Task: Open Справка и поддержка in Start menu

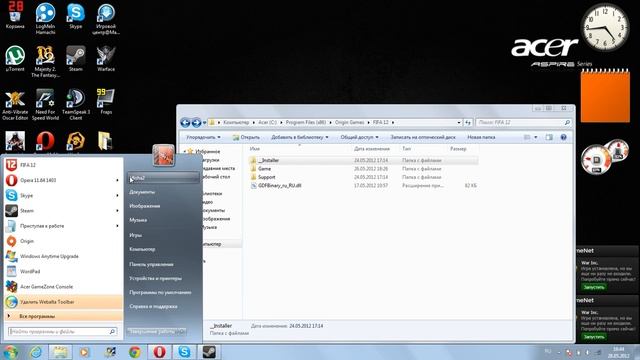Action: pyautogui.click(x=153, y=306)
